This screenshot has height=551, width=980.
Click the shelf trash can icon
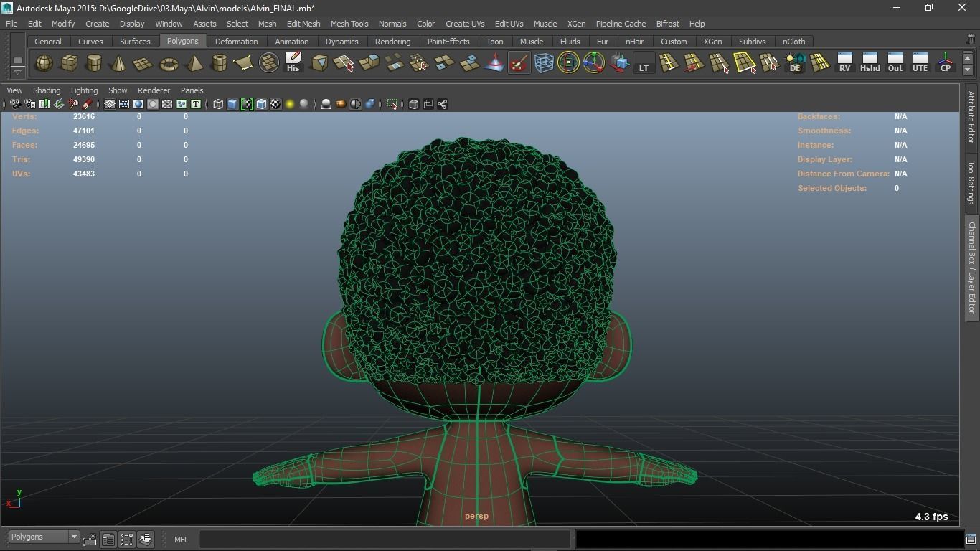tap(971, 40)
